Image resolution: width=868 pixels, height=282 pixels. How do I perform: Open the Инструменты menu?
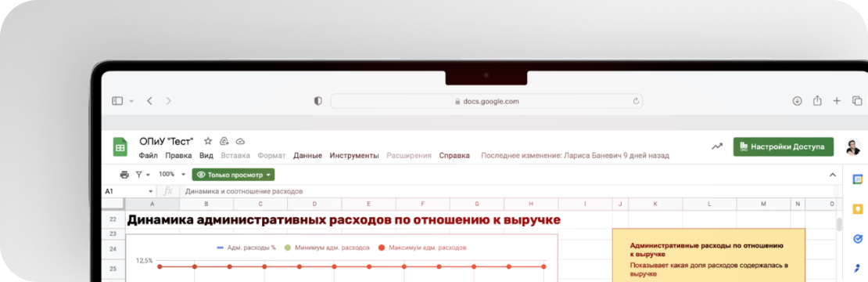(x=354, y=156)
